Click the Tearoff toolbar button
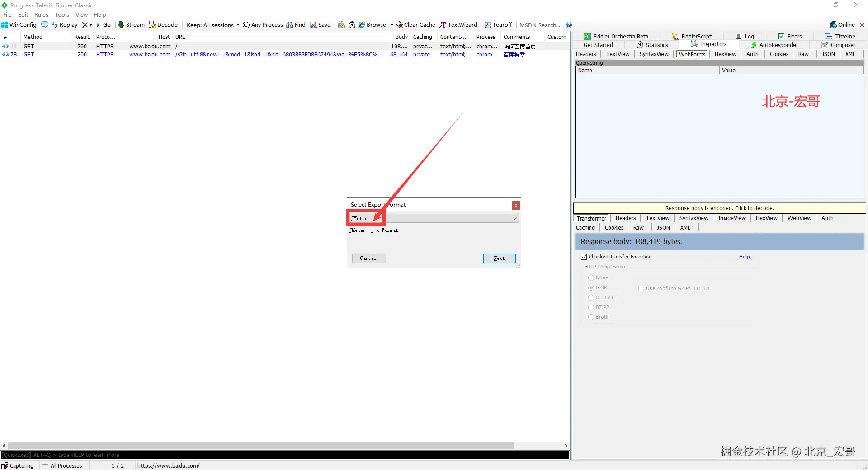 pyautogui.click(x=498, y=25)
